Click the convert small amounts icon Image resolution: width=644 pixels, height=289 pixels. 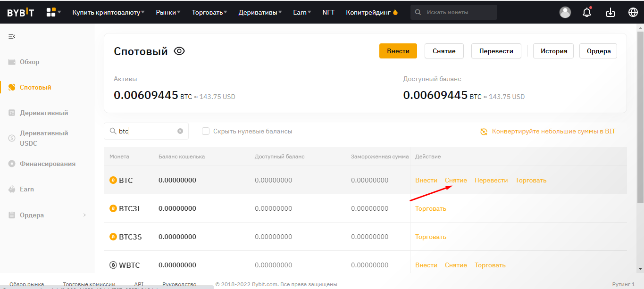484,132
